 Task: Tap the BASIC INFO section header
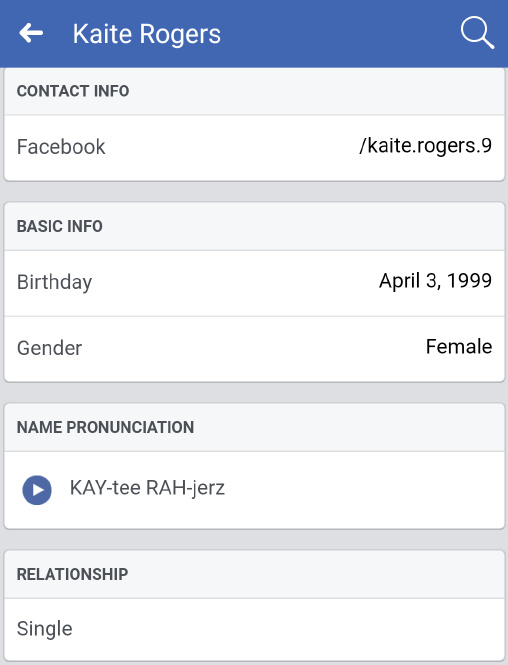pos(60,226)
